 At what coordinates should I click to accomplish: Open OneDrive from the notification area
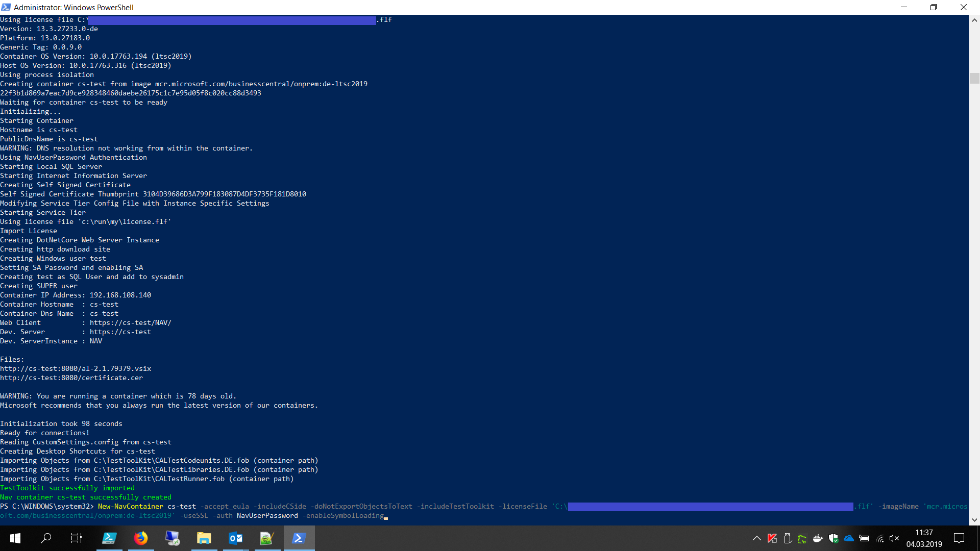coord(848,538)
